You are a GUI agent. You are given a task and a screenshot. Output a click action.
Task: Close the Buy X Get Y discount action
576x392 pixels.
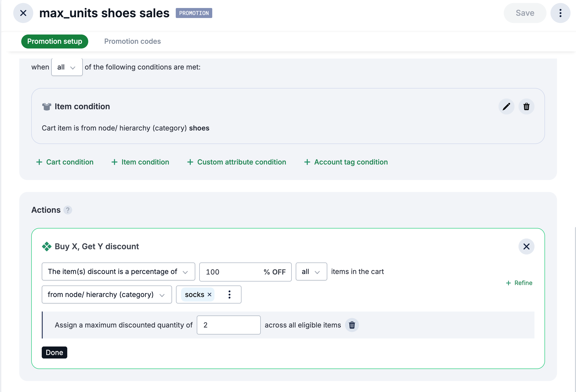point(526,246)
